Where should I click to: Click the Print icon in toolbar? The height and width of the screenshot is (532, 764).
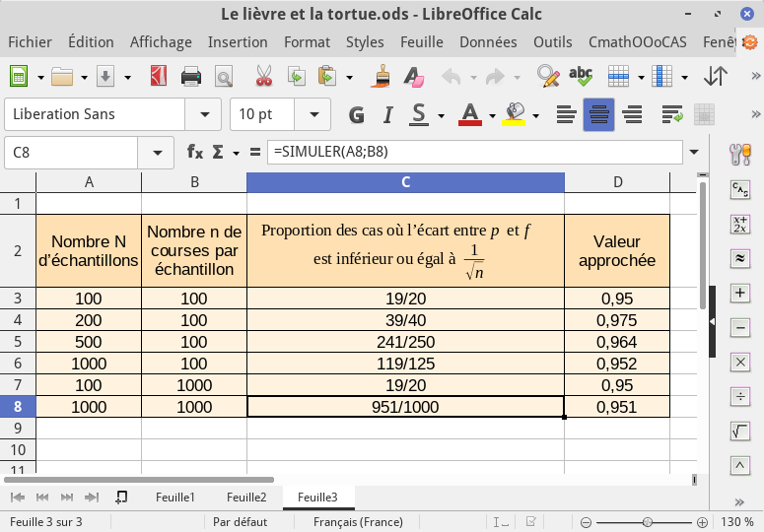pos(191,77)
